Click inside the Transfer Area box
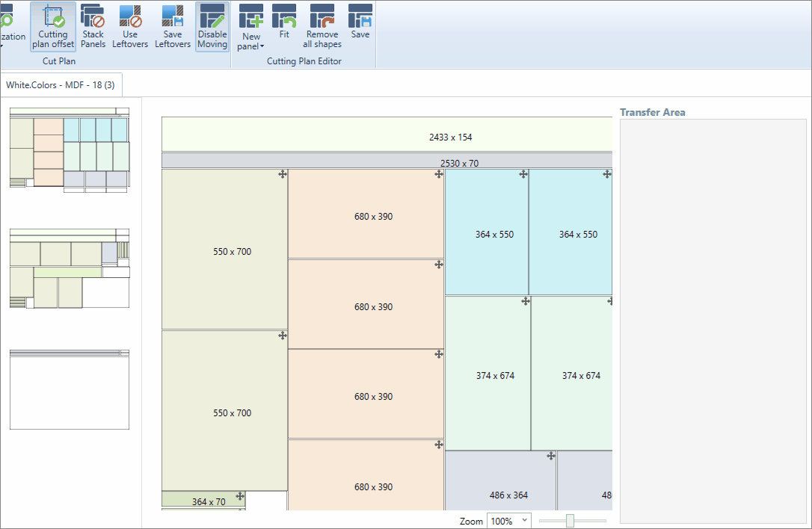 click(x=713, y=321)
